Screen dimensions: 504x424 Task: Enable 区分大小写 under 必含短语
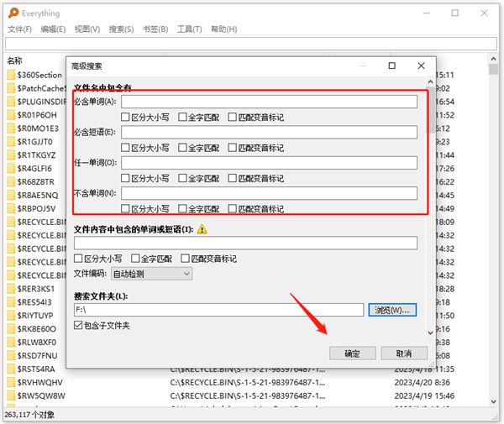pos(125,148)
